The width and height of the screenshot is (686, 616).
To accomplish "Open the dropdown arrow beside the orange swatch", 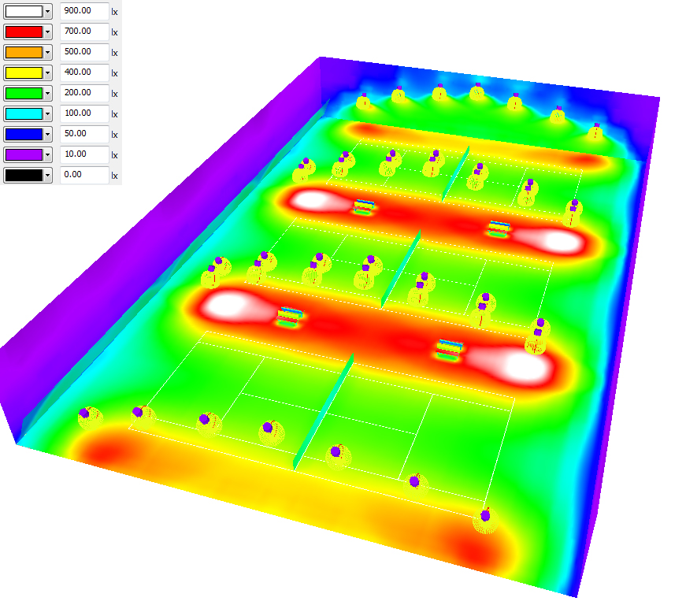I will click(48, 53).
